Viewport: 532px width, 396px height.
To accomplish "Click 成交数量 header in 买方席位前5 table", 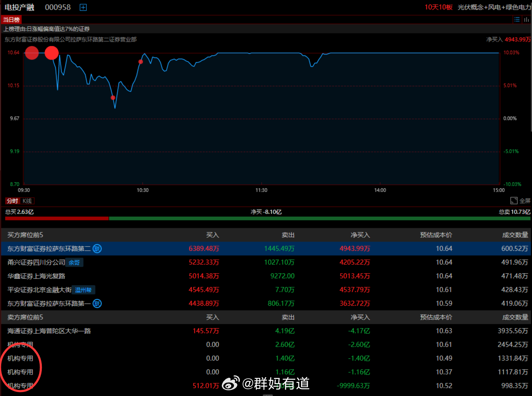I will tap(515, 235).
